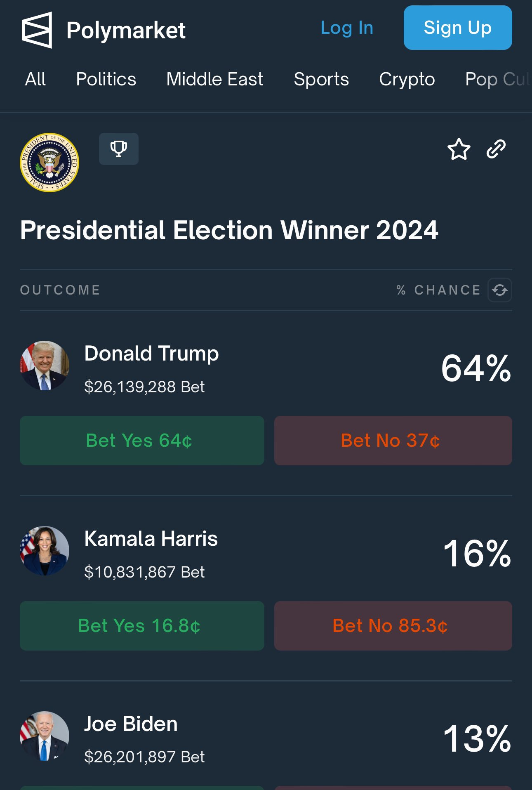Click Donald Trump's profile photo

[x=45, y=366]
